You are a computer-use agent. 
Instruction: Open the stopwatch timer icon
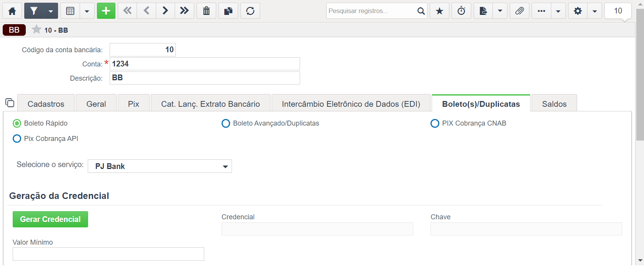coord(461,11)
